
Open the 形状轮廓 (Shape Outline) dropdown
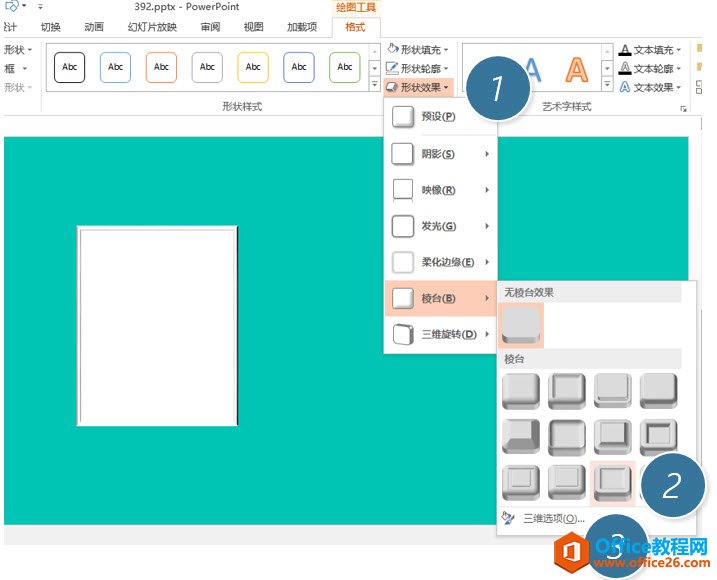419,68
